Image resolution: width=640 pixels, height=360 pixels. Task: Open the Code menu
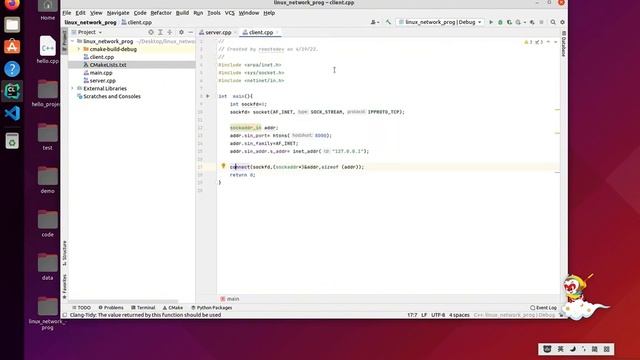click(140, 13)
